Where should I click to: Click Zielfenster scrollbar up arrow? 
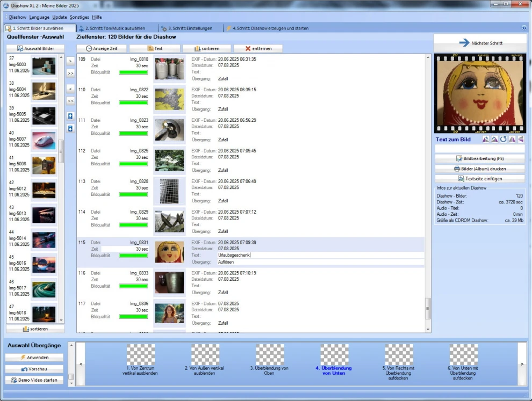428,57
